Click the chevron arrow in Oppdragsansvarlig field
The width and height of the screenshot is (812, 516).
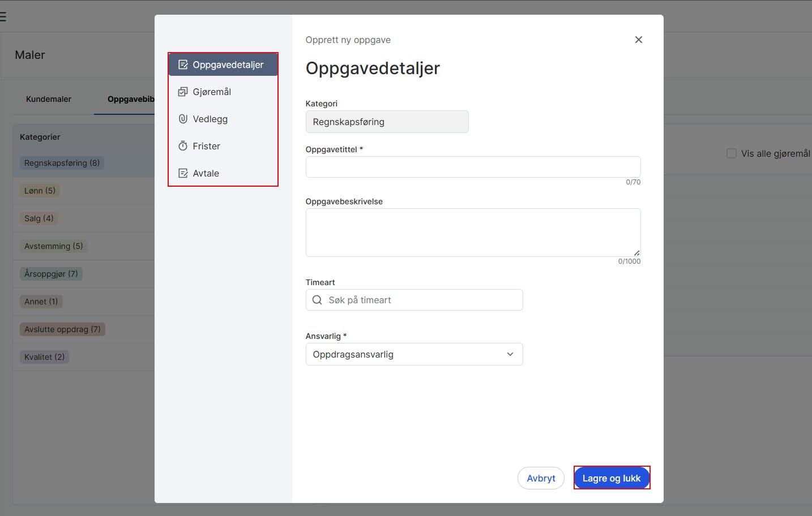pos(510,354)
